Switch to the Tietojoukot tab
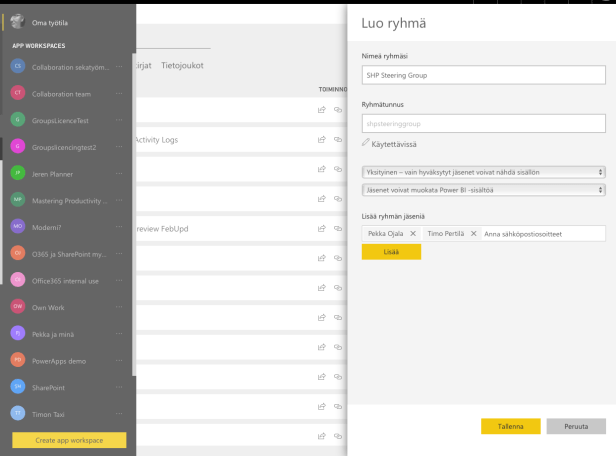616x456 pixels. (x=182, y=66)
